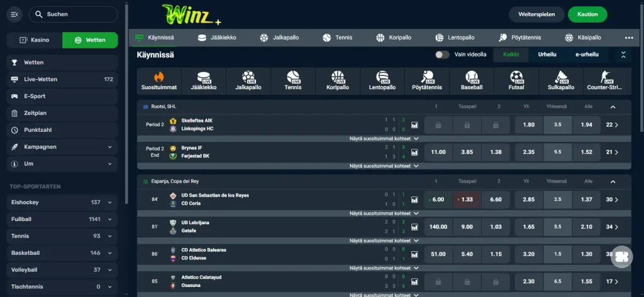Show popular markets under Brynas IF match
This screenshot has width=644, height=297.
384,166
